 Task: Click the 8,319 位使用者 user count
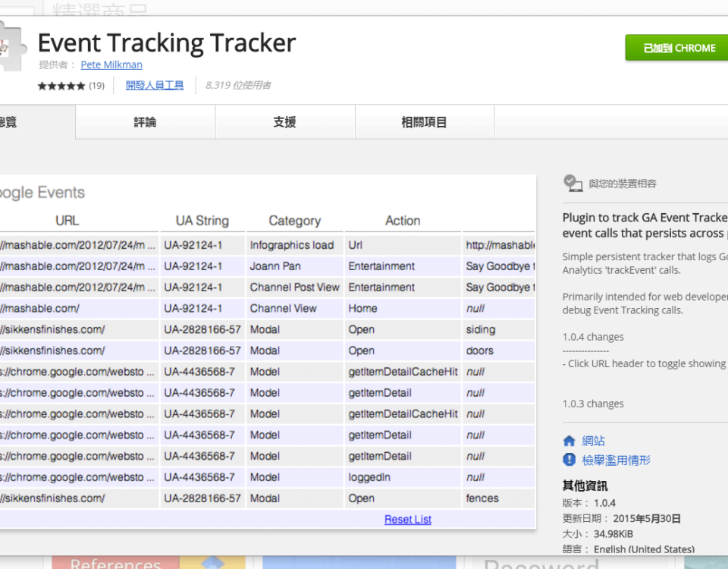(x=238, y=86)
